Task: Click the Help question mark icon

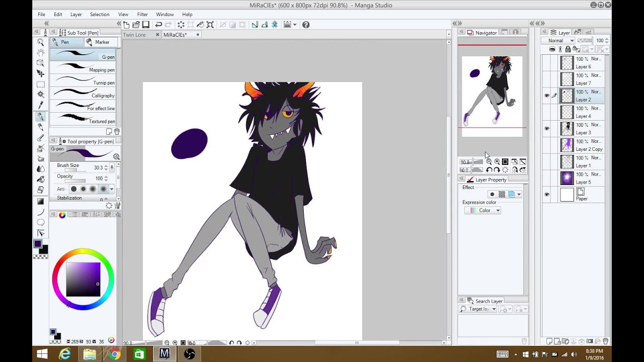Action: point(305,25)
